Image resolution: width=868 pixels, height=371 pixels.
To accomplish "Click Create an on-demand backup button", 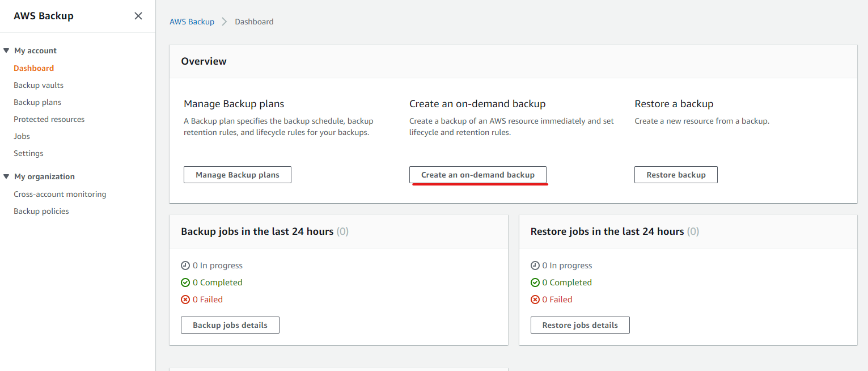I will pos(478,175).
